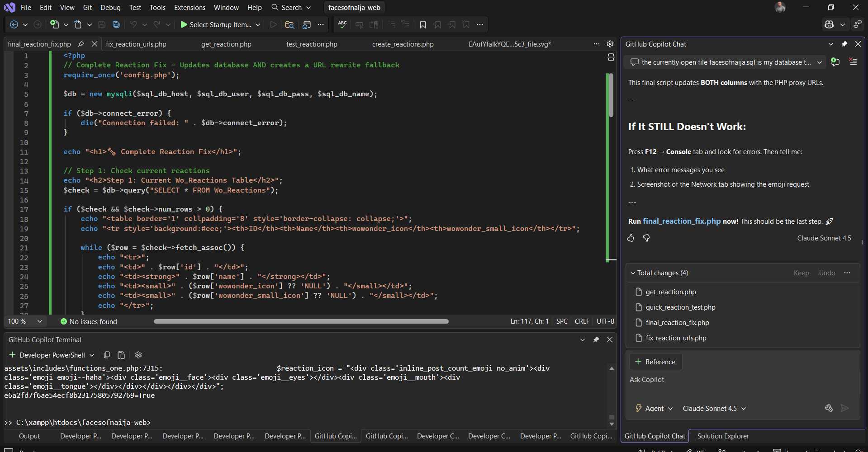The height and width of the screenshot is (452, 868).
Task: Close the GitHub Copilot Chat panel
Action: [858, 44]
